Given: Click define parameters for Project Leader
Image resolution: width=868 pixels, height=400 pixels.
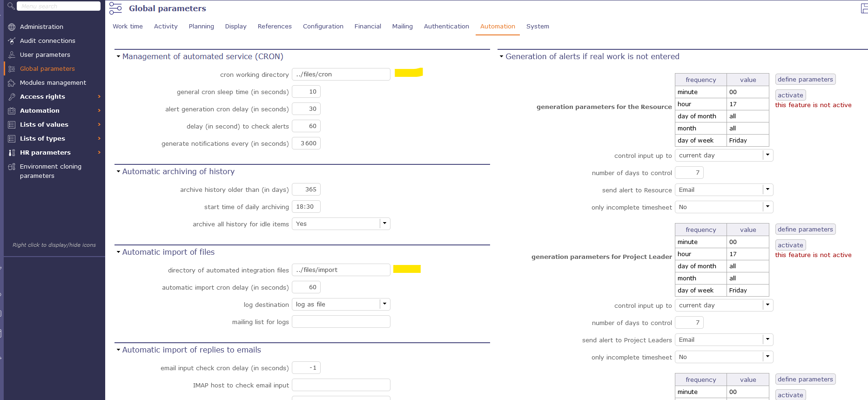Looking at the screenshot, I should click(805, 230).
